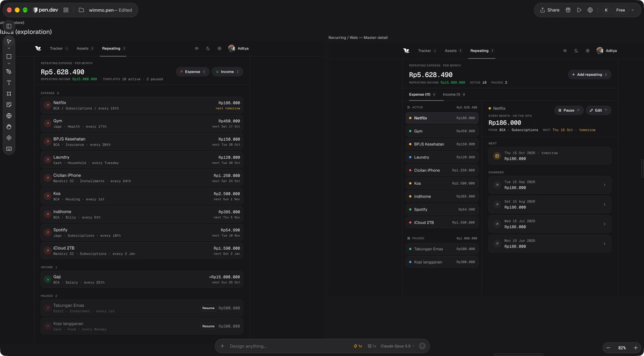
Task: Open Tue 15 Sep 2026 charge chevron
Action: point(604,185)
